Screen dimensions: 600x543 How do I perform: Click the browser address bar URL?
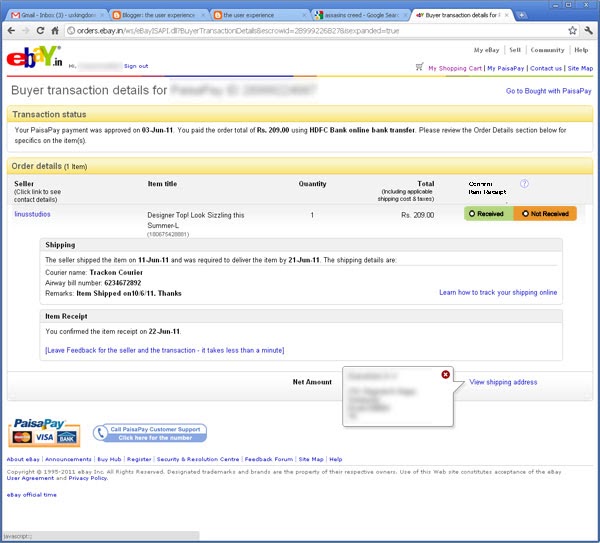(238, 31)
